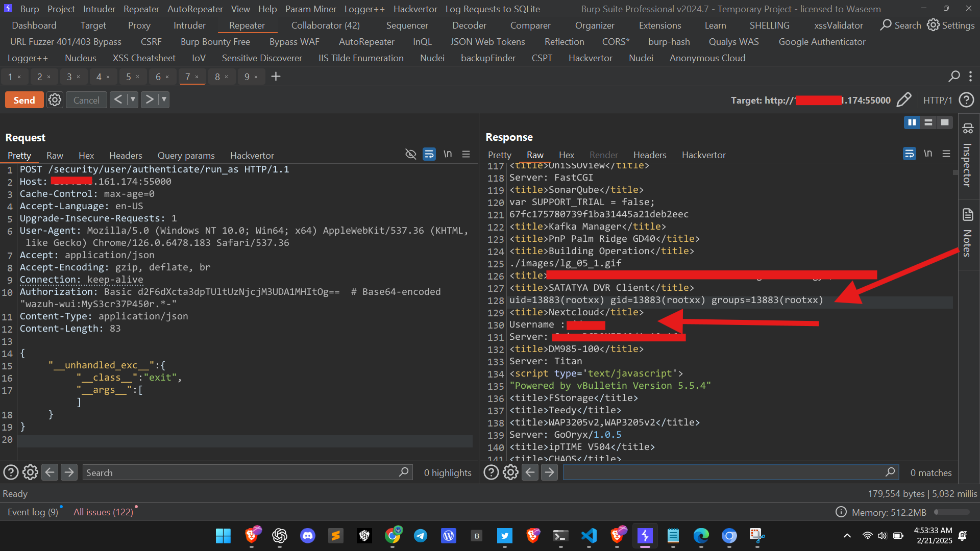The height and width of the screenshot is (551, 980).
Task: Open help for the response search bar
Action: click(x=491, y=472)
